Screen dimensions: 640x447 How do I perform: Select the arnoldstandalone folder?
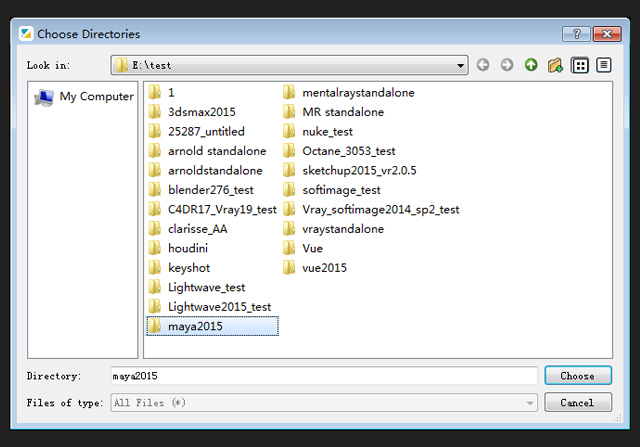(x=206, y=170)
